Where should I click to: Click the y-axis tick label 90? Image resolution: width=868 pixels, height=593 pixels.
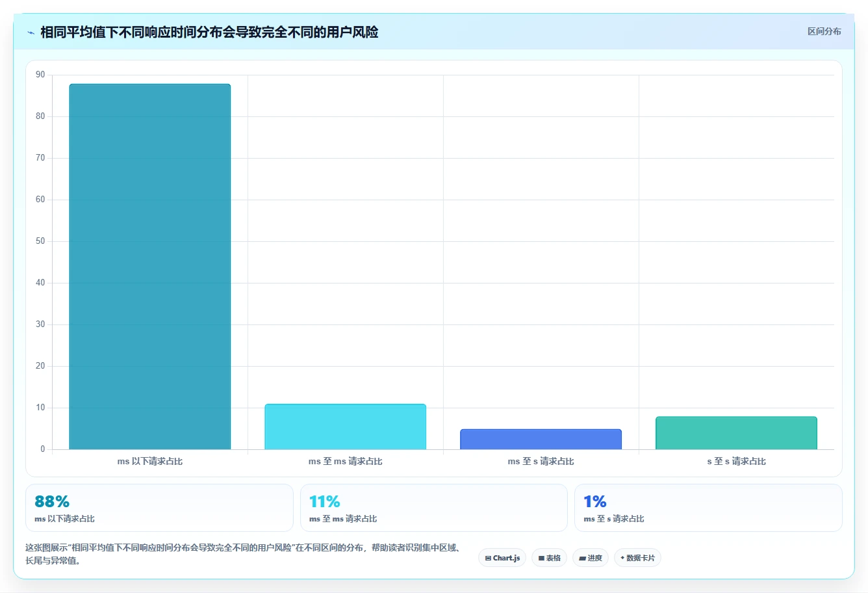click(x=41, y=75)
